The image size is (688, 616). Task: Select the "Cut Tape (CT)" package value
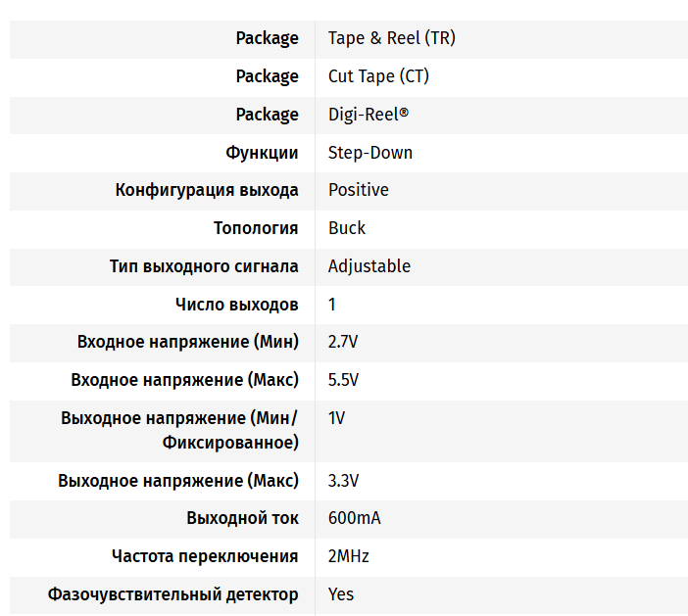[x=378, y=76]
